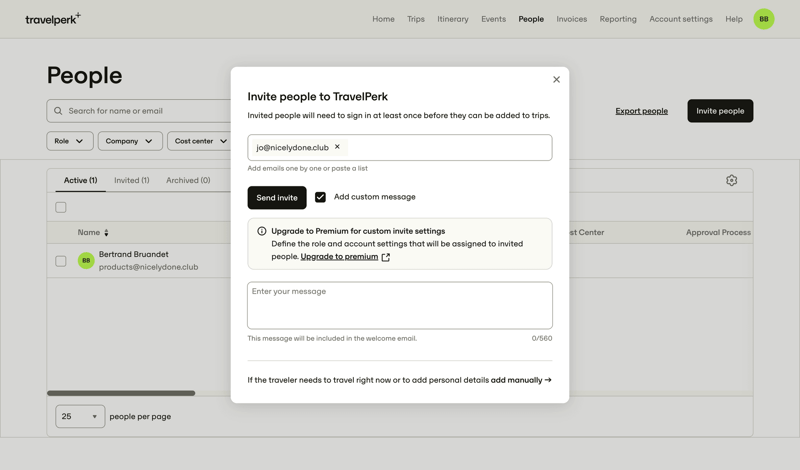Click the search magnifier icon
Image resolution: width=800 pixels, height=470 pixels.
pyautogui.click(x=58, y=111)
